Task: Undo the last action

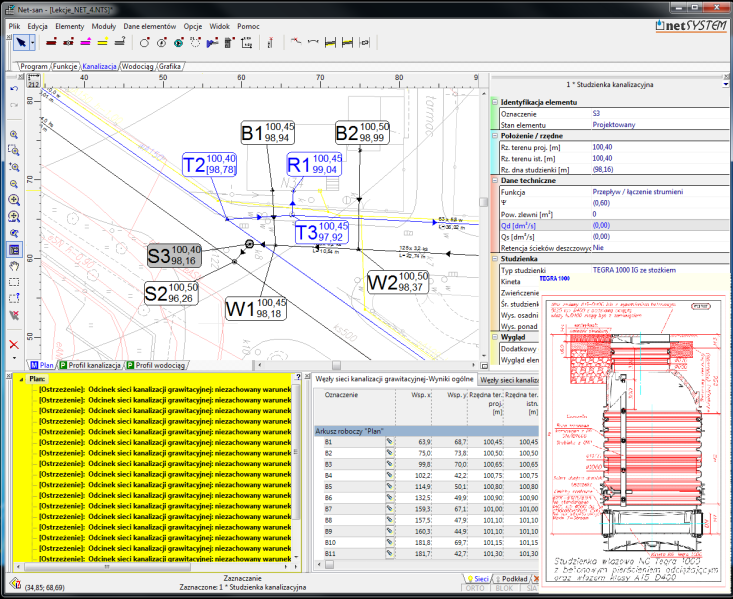Action: (x=14, y=89)
